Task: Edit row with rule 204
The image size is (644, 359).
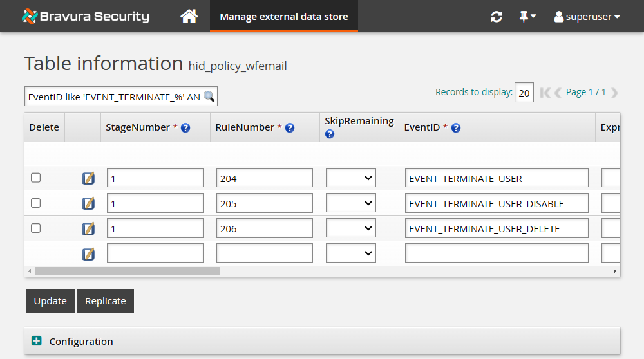Action: pos(88,178)
